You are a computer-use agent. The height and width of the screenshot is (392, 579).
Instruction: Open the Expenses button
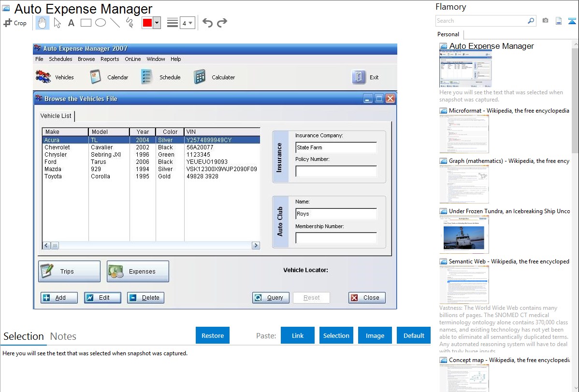[x=138, y=272]
